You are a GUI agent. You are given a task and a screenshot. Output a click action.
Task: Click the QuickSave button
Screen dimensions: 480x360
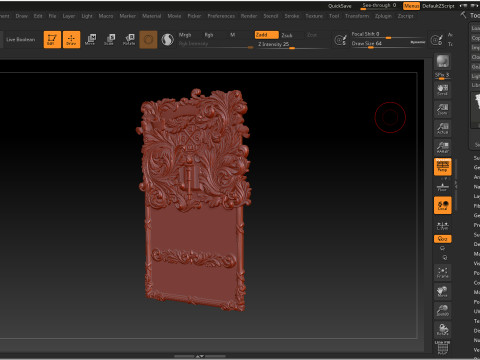pos(340,6)
